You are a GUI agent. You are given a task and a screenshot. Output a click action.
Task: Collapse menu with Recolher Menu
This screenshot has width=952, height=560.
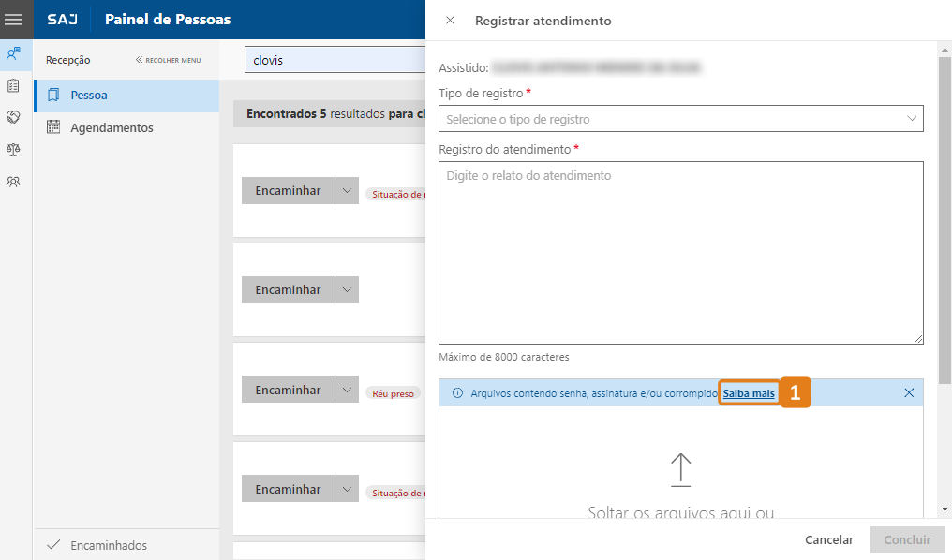168,60
